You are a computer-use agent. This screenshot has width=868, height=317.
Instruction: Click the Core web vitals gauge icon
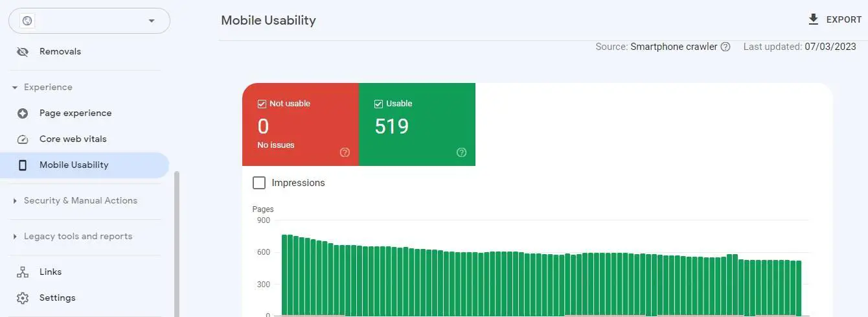click(x=23, y=139)
